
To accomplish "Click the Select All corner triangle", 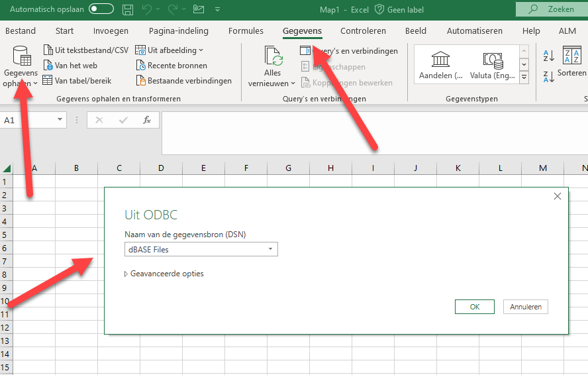I will (x=7, y=168).
